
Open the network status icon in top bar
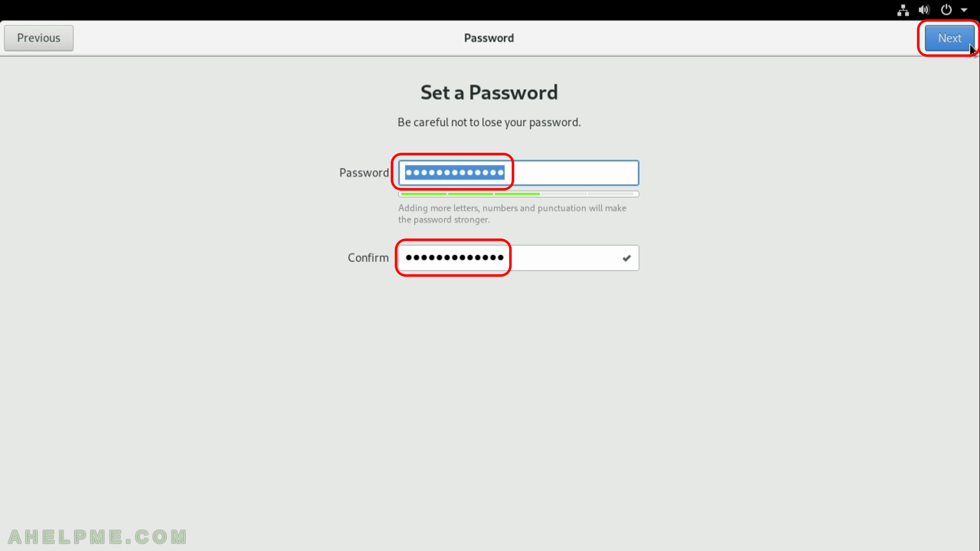903,10
